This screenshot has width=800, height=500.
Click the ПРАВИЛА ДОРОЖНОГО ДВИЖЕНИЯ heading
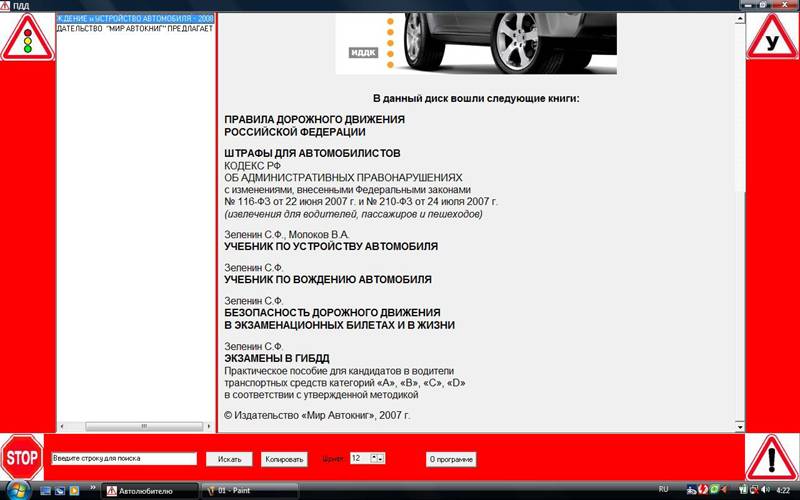click(314, 119)
